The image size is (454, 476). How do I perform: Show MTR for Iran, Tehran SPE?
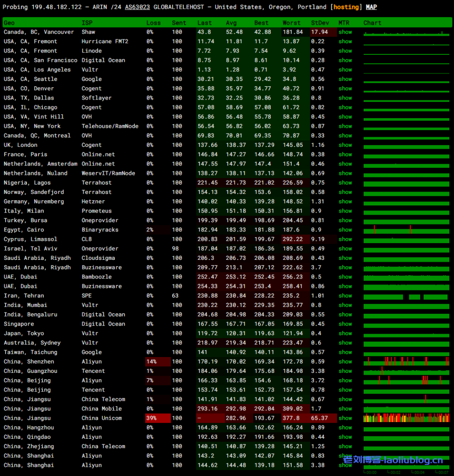(x=345, y=296)
